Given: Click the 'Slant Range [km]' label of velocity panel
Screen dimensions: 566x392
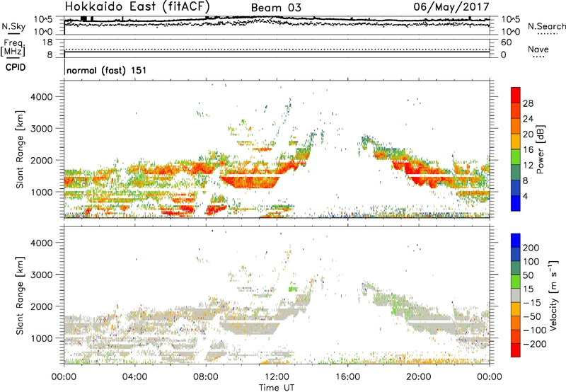Looking at the screenshot, I should tap(20, 296).
